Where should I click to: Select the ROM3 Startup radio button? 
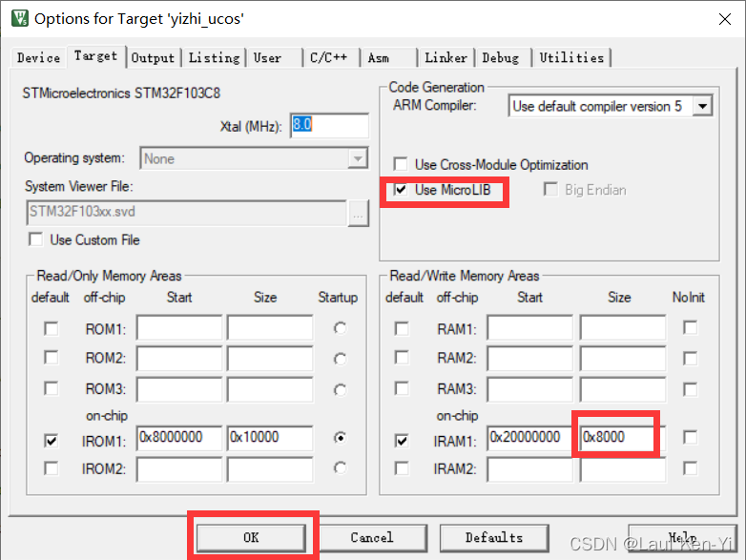(341, 390)
